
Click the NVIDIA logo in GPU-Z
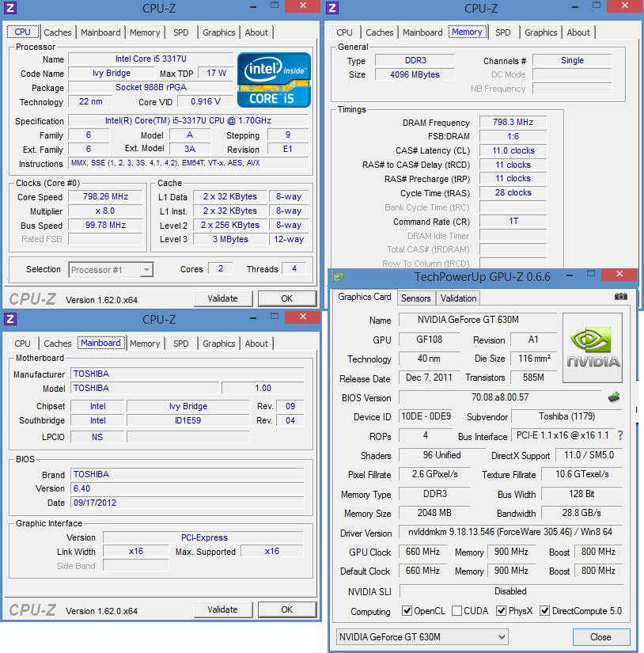(593, 347)
